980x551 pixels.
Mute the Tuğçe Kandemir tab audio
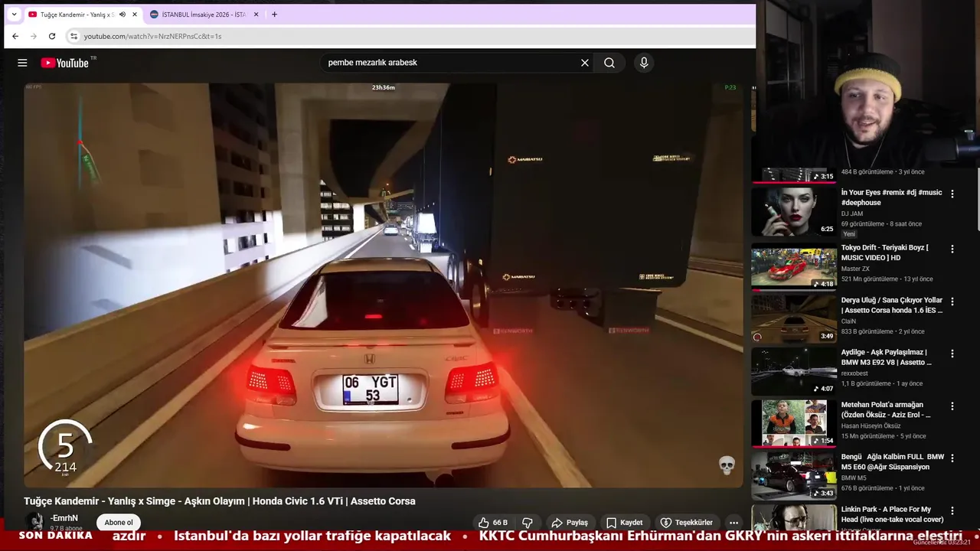[x=122, y=15]
